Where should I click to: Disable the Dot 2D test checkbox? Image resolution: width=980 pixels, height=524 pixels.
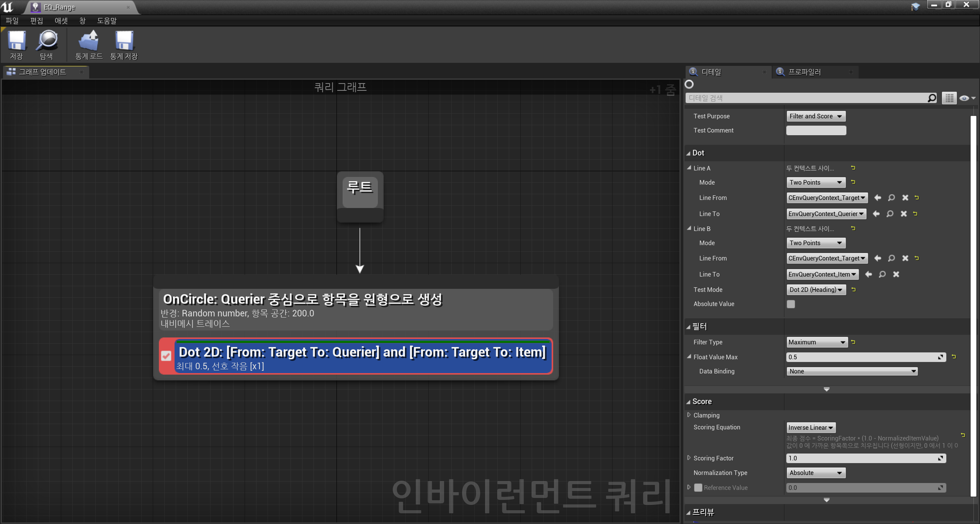click(x=166, y=356)
